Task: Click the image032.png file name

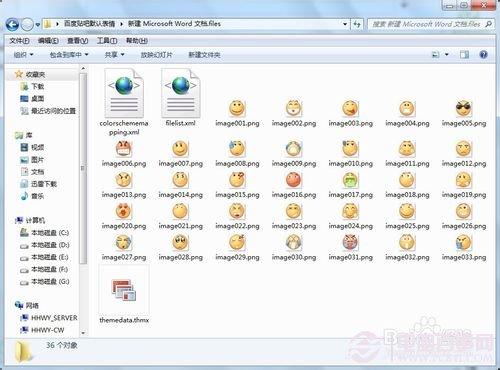Action: point(407,257)
